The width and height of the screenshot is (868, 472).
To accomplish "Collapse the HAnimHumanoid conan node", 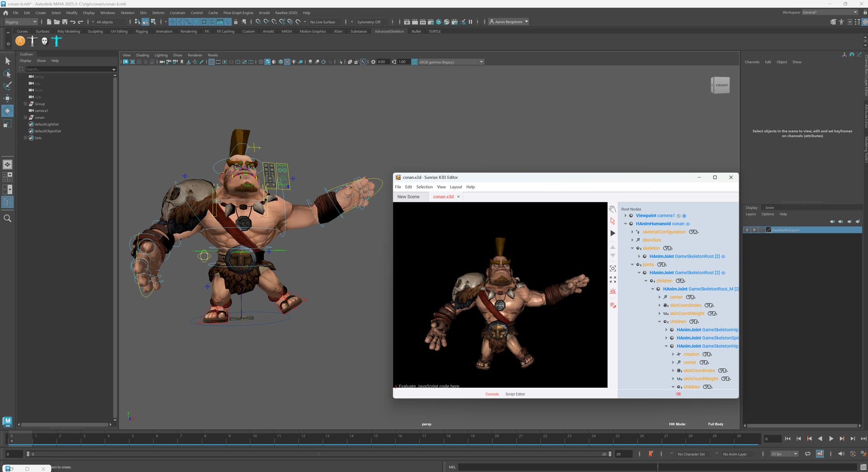I will pos(626,224).
